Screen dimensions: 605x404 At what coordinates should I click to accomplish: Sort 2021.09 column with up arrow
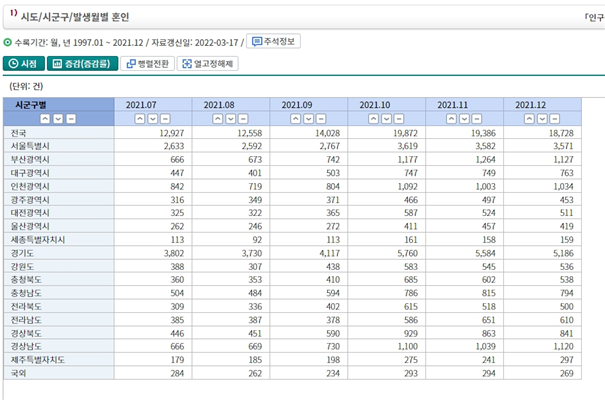click(296, 119)
